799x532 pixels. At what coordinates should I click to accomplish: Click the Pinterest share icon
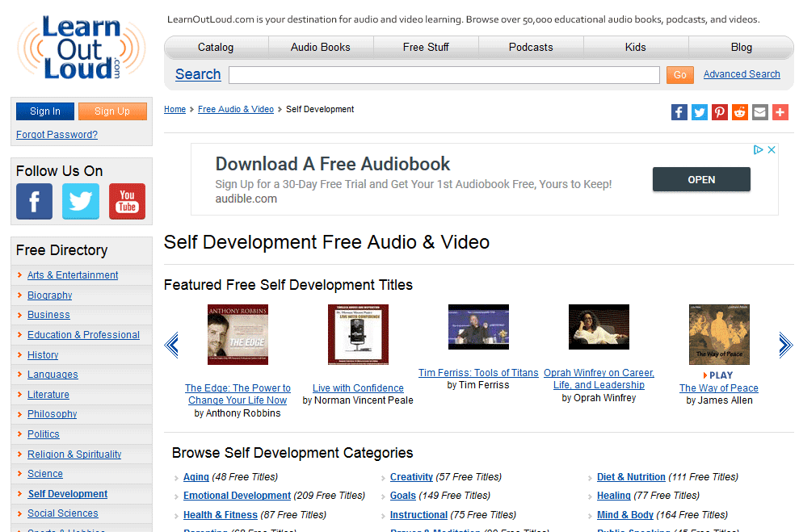720,112
